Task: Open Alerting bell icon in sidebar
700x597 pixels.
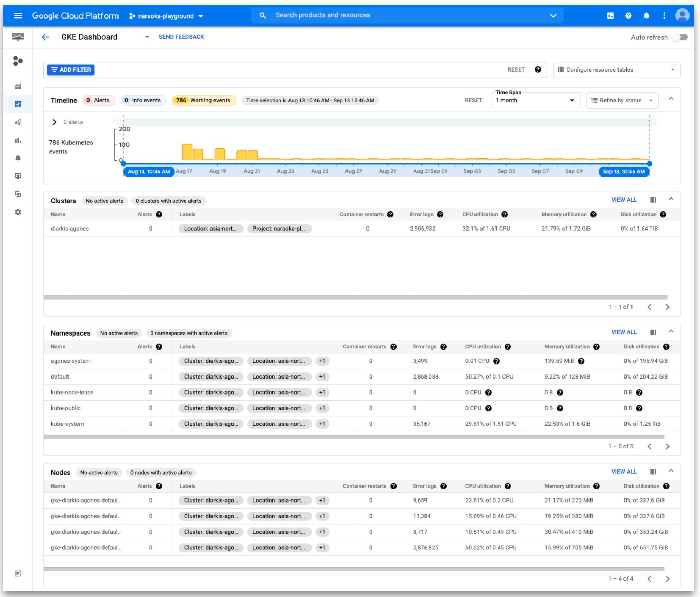Action: click(18, 158)
